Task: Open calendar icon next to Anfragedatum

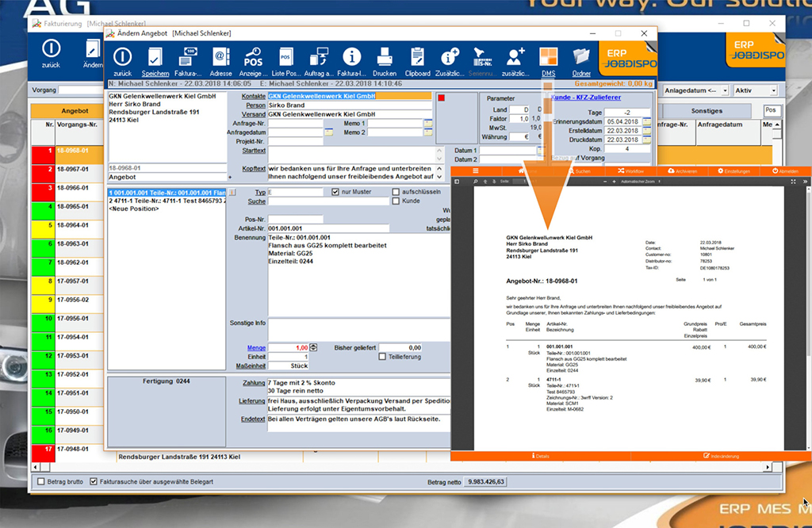Action: [x=328, y=132]
